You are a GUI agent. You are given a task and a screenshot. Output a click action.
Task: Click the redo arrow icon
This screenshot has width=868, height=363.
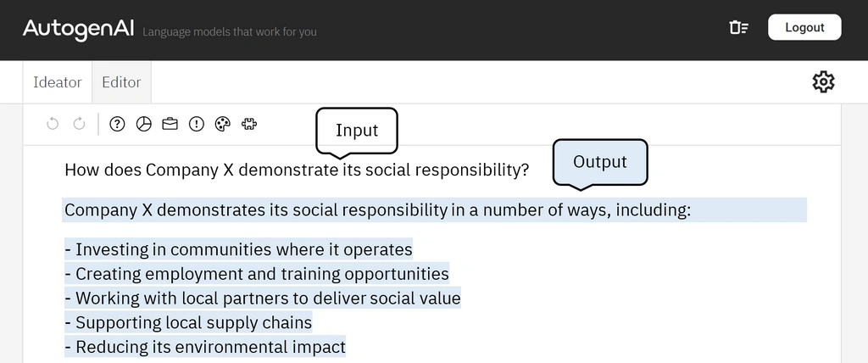tap(79, 124)
